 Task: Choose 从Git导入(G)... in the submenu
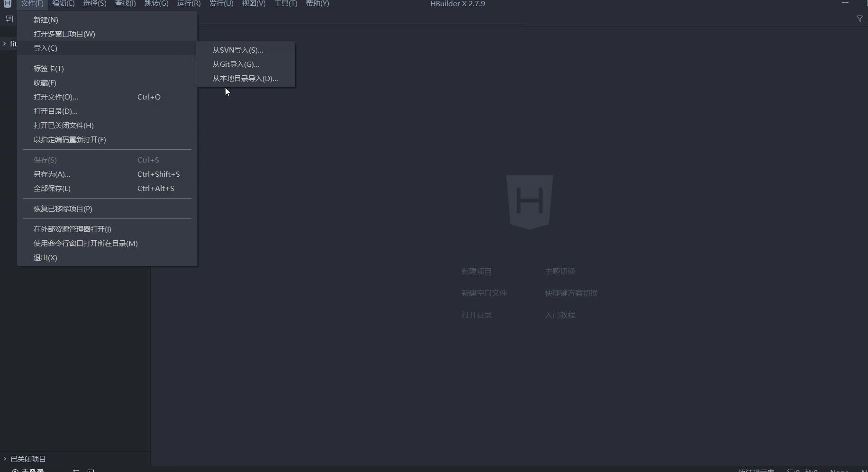click(246, 64)
